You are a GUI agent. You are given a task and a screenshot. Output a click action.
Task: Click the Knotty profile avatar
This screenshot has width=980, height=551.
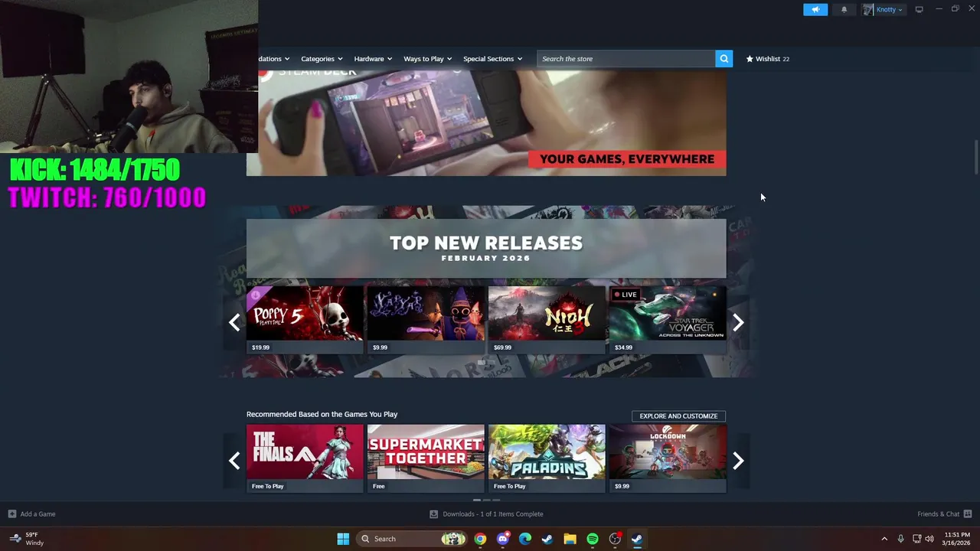tap(868, 9)
